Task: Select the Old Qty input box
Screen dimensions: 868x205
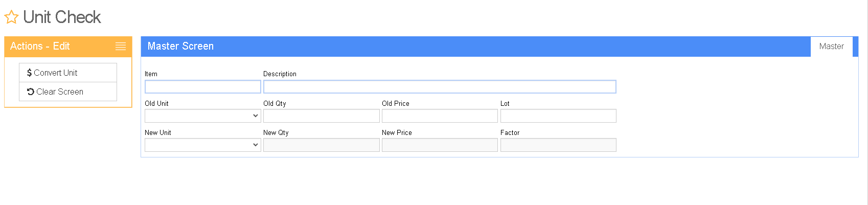Action: [x=322, y=116]
